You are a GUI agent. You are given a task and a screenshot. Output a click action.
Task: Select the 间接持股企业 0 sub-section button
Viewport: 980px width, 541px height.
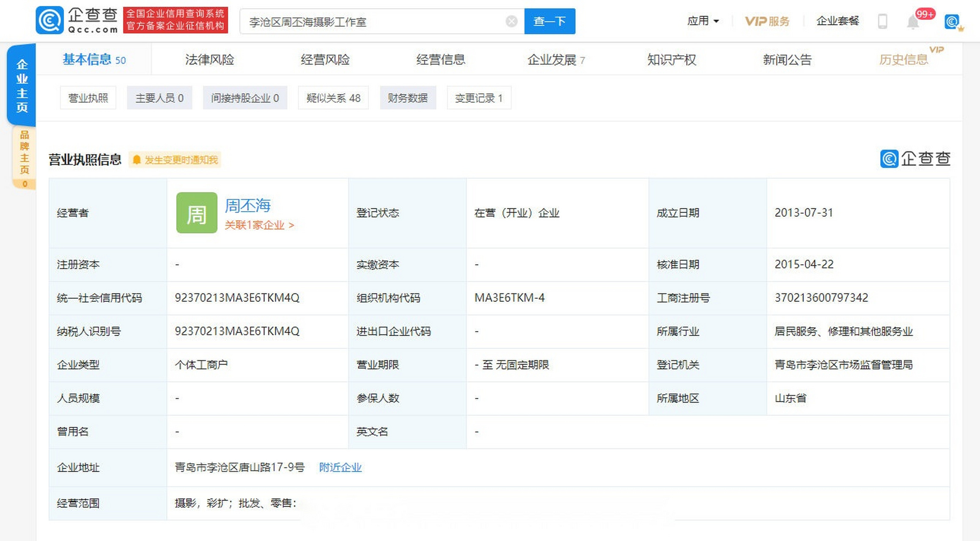(x=245, y=98)
